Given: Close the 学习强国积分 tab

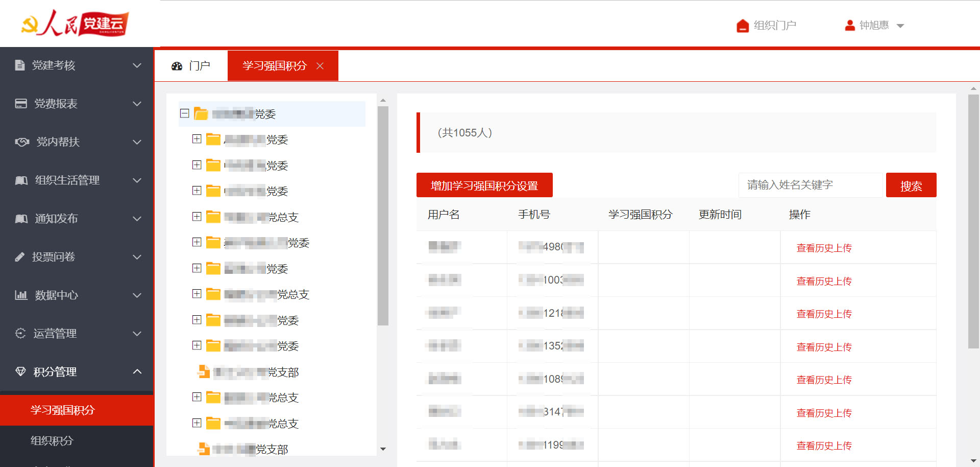Looking at the screenshot, I should click(x=320, y=66).
